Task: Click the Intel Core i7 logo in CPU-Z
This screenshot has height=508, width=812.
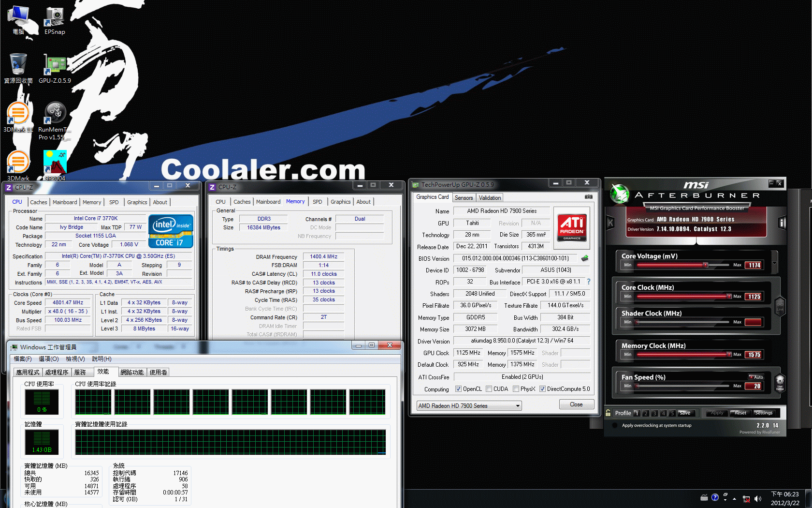Action: (171, 231)
